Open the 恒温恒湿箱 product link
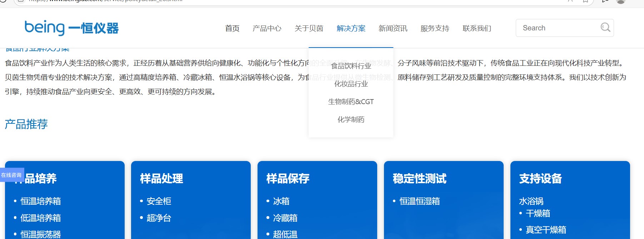644x239 pixels. pos(419,201)
